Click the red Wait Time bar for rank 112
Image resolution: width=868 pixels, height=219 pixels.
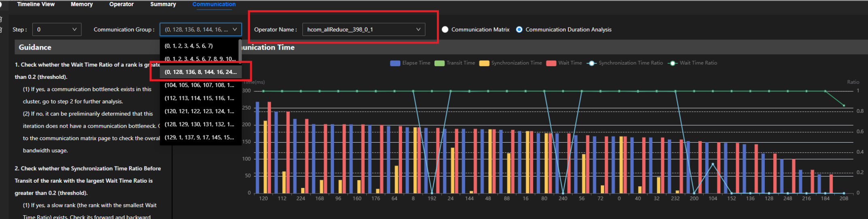tap(288, 152)
